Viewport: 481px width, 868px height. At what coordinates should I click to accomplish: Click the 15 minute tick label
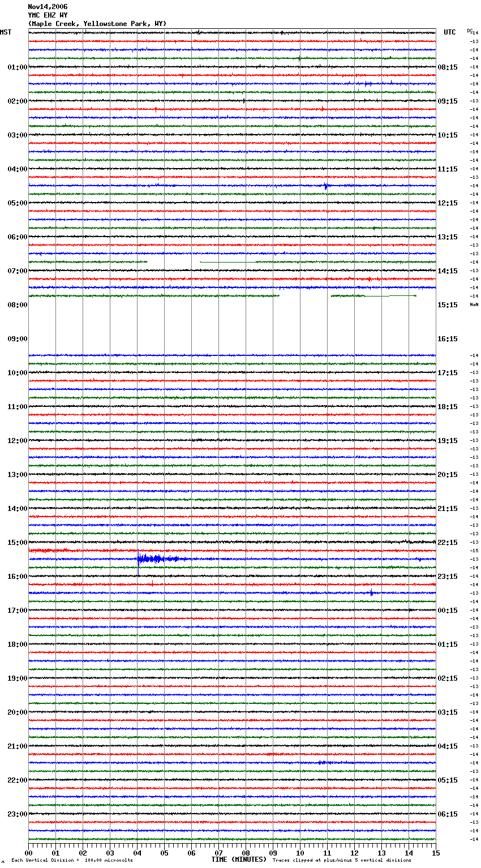[x=436, y=853]
